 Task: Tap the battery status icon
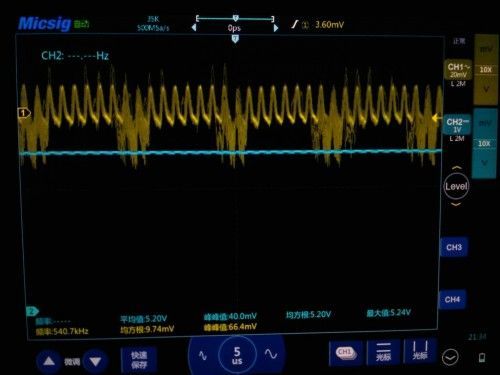[482, 357]
